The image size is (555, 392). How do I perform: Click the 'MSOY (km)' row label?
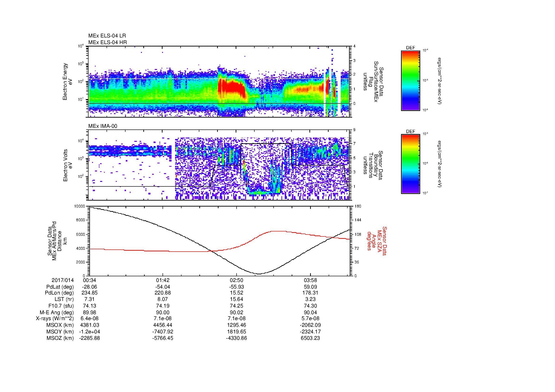coord(60,332)
